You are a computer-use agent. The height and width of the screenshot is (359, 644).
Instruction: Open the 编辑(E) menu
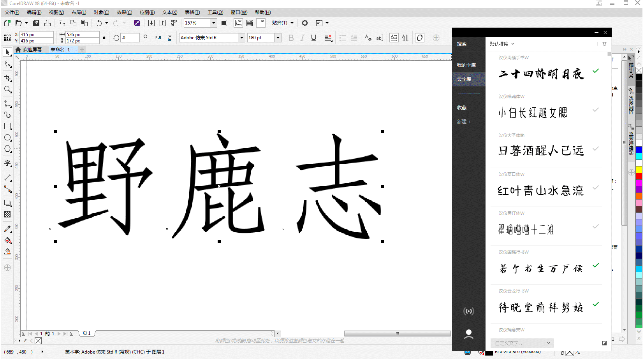[34, 12]
